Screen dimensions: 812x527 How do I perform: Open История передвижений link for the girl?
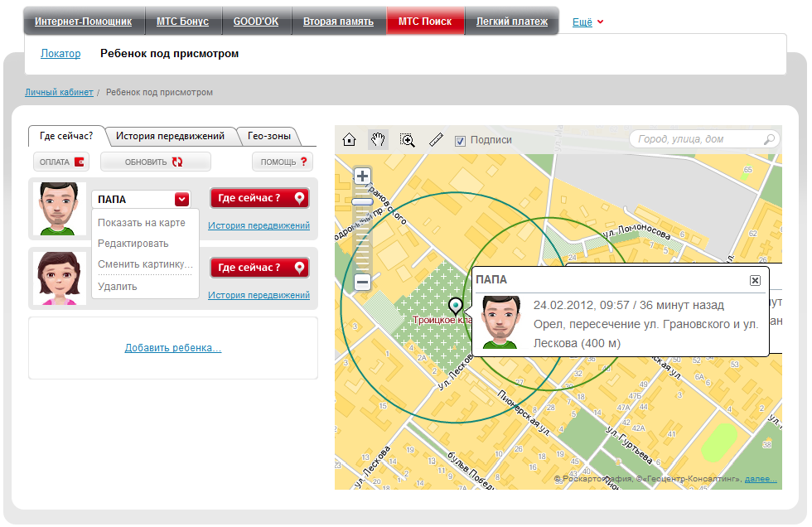point(259,295)
